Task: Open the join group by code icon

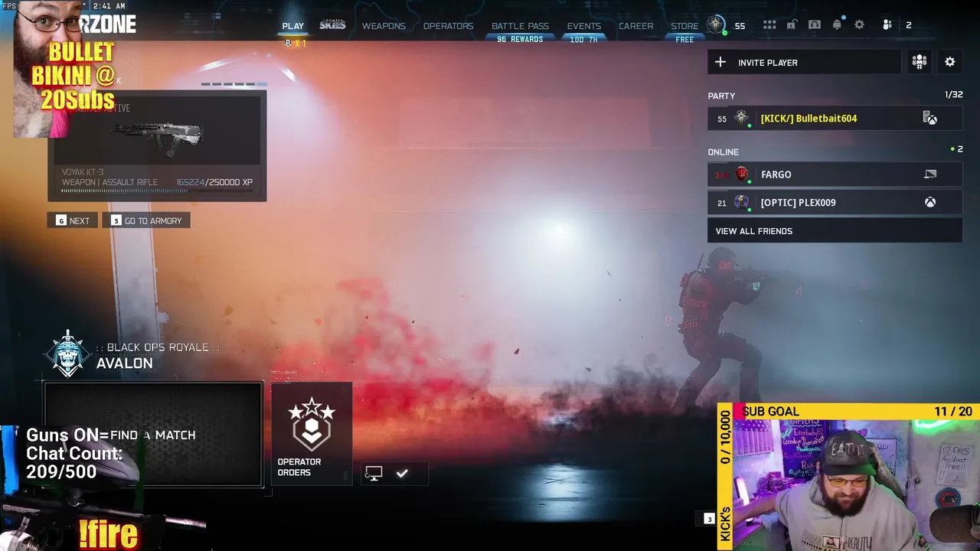Action: click(920, 63)
